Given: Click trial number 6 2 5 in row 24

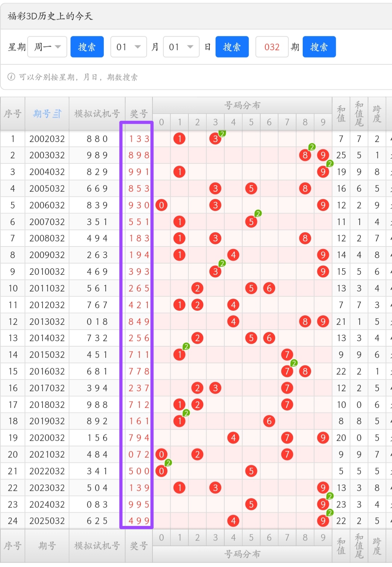Looking at the screenshot, I should point(97,521).
